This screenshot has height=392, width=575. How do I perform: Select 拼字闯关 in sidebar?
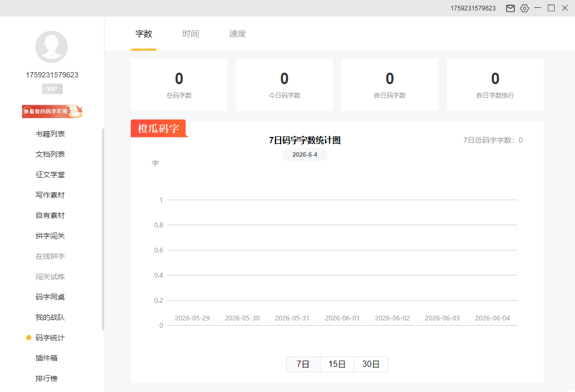[x=50, y=236]
